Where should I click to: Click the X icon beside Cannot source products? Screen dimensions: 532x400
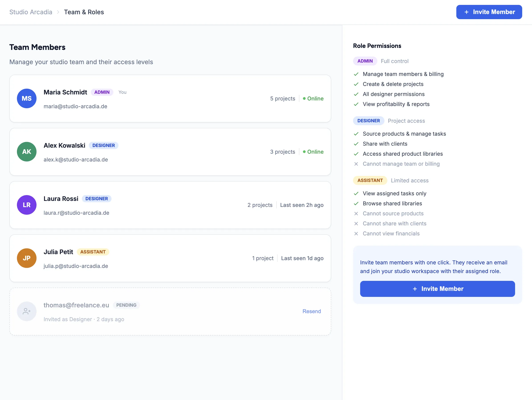point(356,214)
